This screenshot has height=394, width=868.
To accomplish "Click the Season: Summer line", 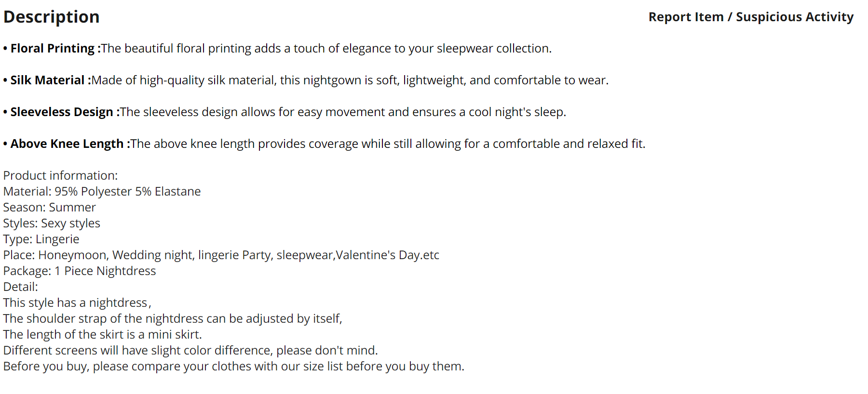I will coord(49,207).
